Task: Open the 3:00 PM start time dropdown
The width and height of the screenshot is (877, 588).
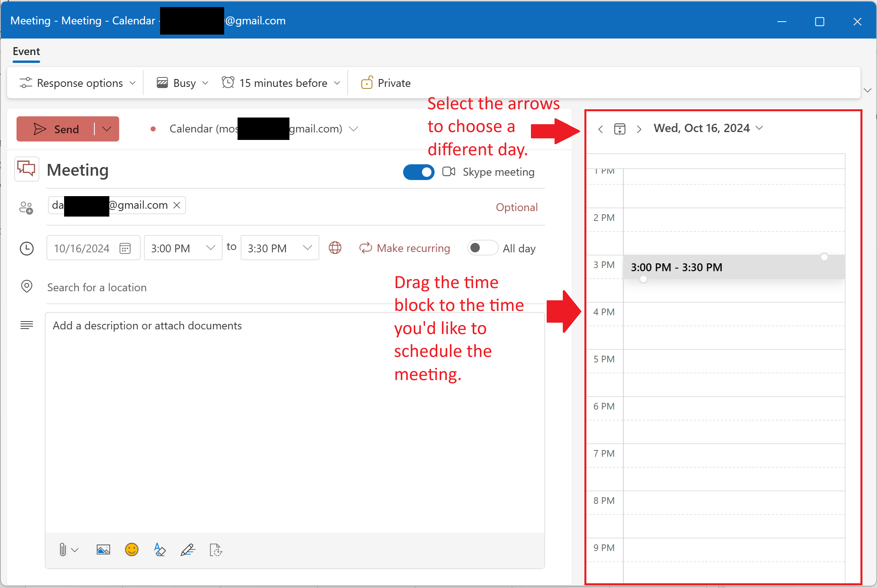Action: [x=183, y=248]
